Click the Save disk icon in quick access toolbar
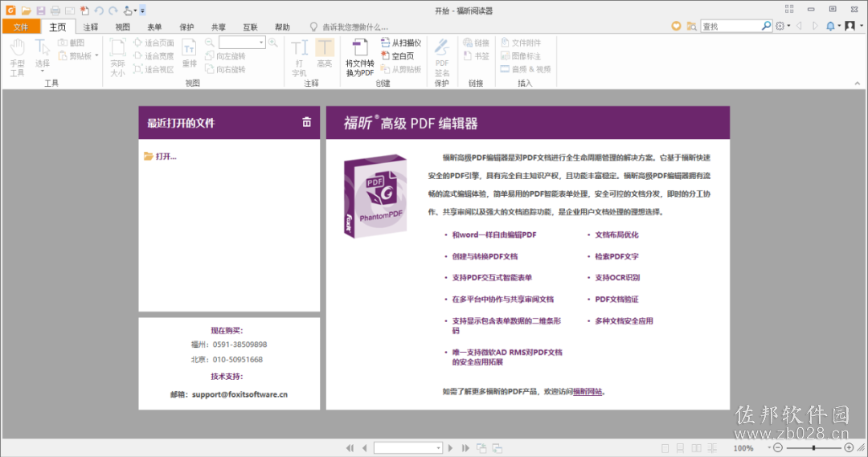 (40, 10)
